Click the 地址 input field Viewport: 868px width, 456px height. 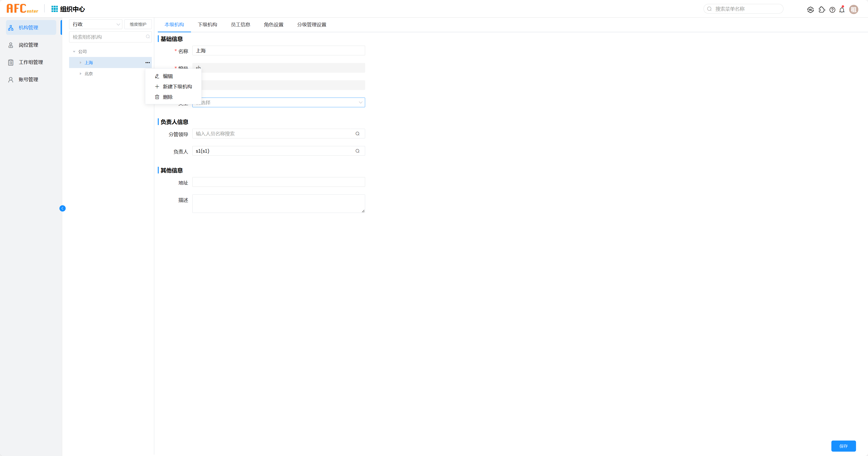pos(278,182)
